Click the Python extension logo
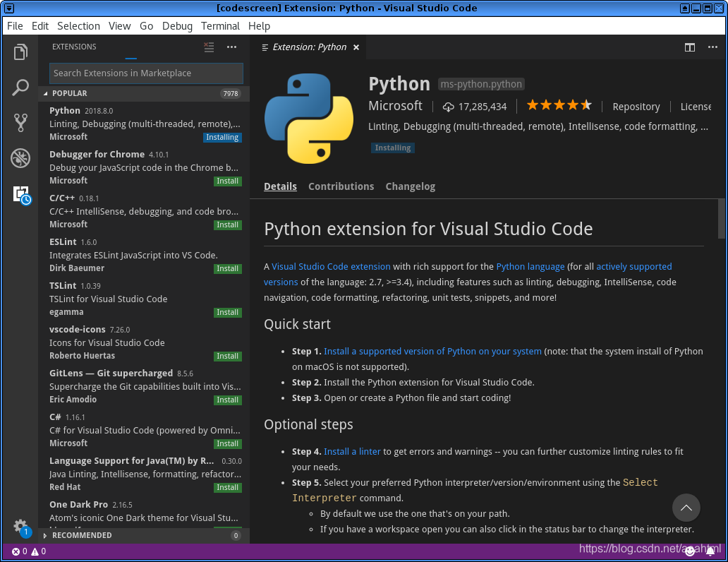Viewport: 728px width, 562px height. (x=309, y=119)
